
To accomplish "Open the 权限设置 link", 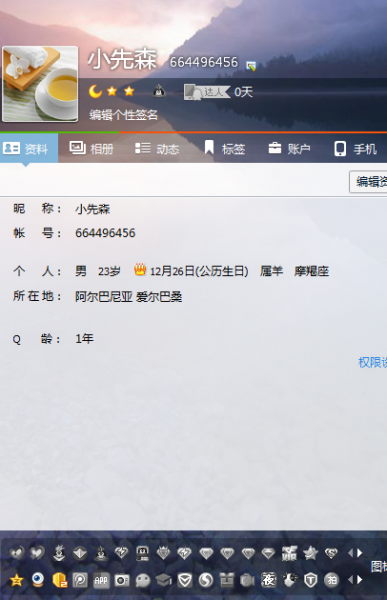I will point(372,362).
